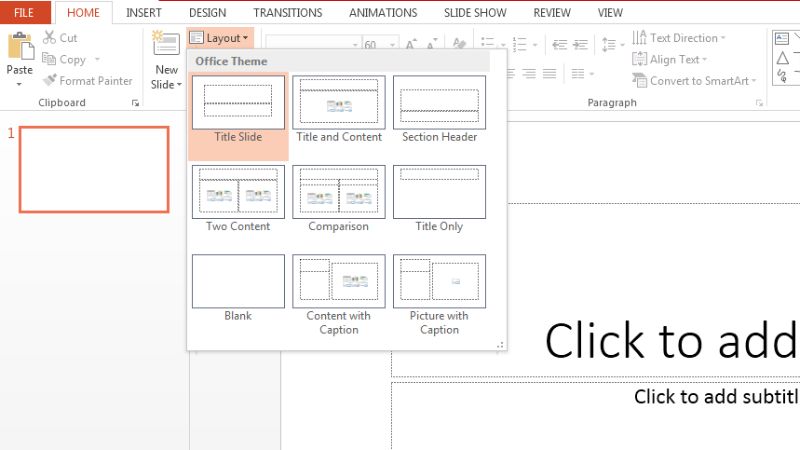Go to the SLIDE SHOW tab
The height and width of the screenshot is (450, 800).
click(475, 12)
